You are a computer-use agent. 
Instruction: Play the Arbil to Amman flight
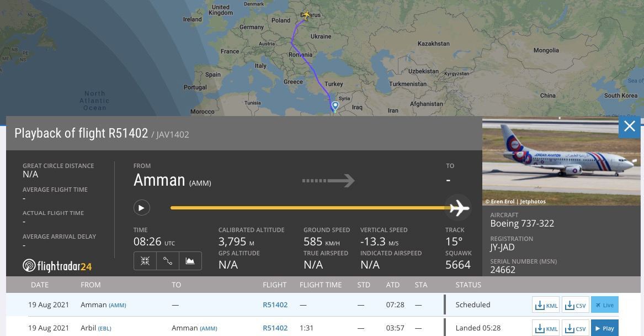605,328
